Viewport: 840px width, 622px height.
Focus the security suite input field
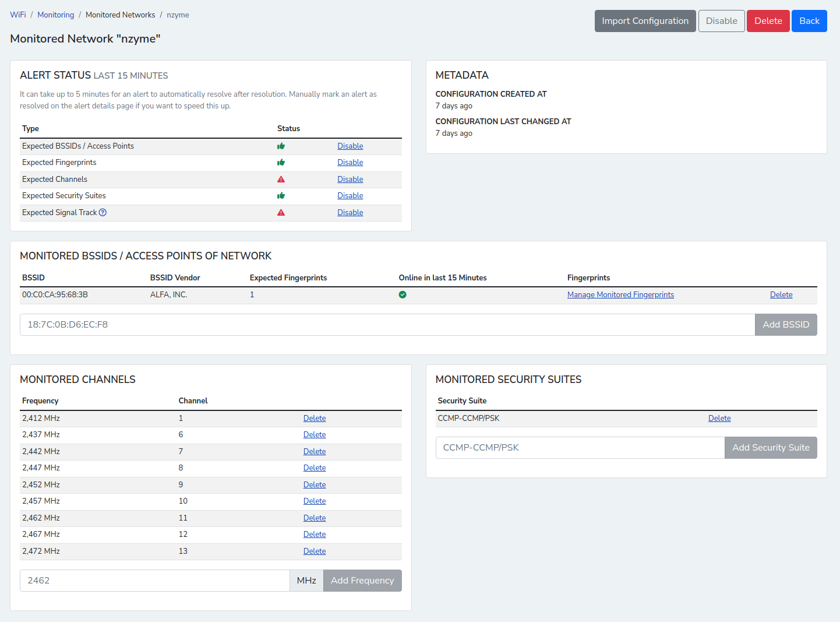pos(580,448)
